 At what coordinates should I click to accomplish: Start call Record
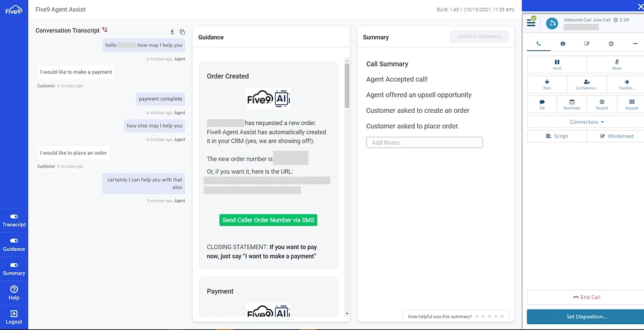pos(601,104)
